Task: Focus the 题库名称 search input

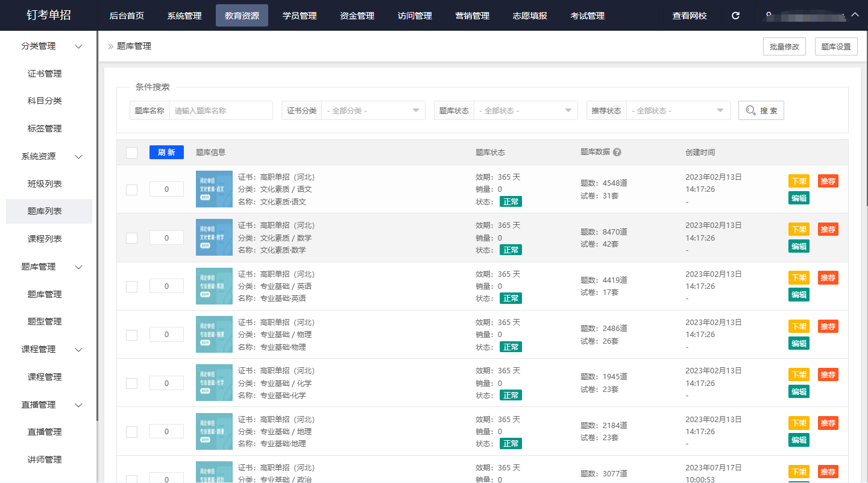Action: tap(221, 111)
